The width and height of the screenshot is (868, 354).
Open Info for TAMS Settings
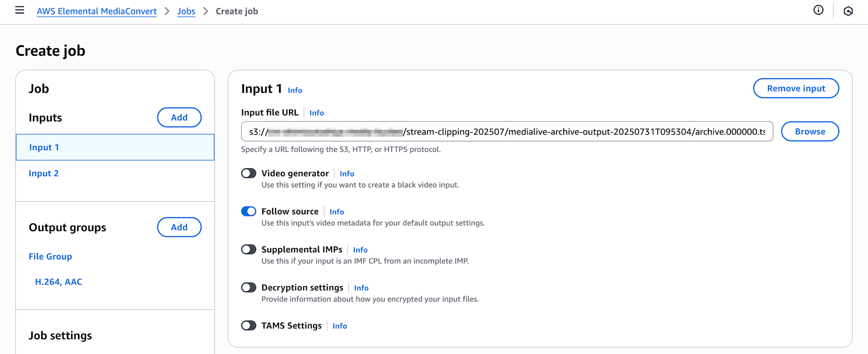point(340,326)
